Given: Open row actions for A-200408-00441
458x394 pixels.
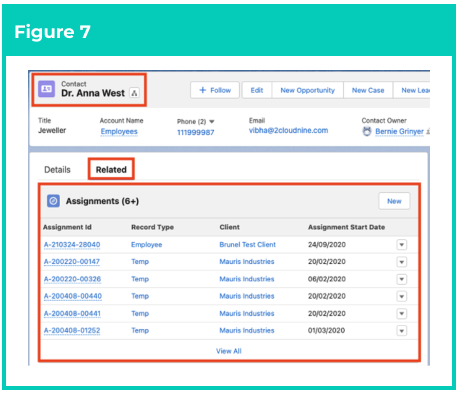Looking at the screenshot, I should (x=402, y=313).
